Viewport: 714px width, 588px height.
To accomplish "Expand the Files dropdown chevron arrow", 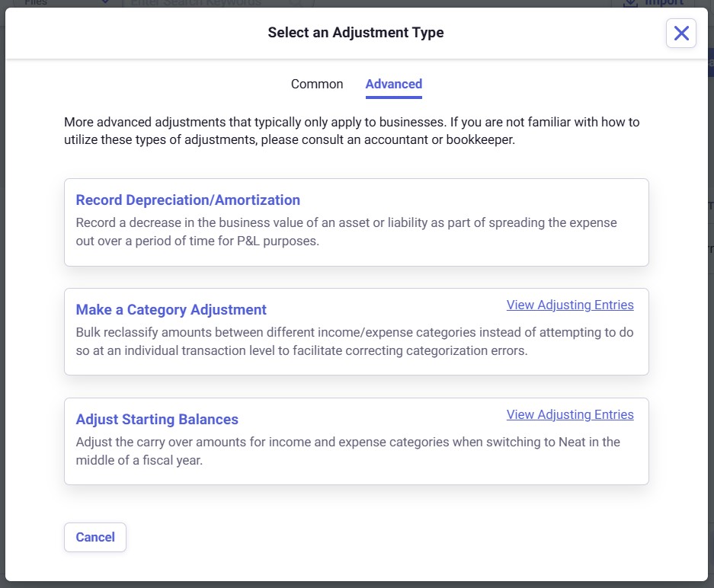I will [105, 3].
